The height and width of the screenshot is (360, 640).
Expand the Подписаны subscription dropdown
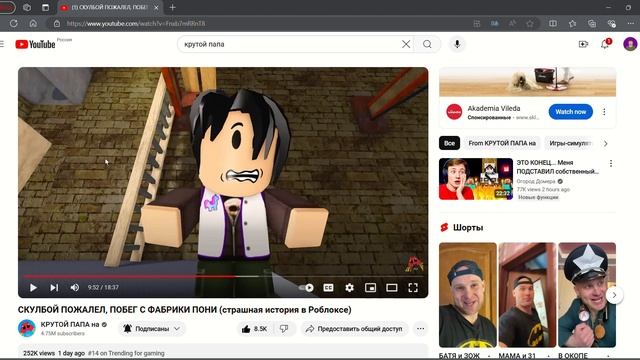point(152,329)
